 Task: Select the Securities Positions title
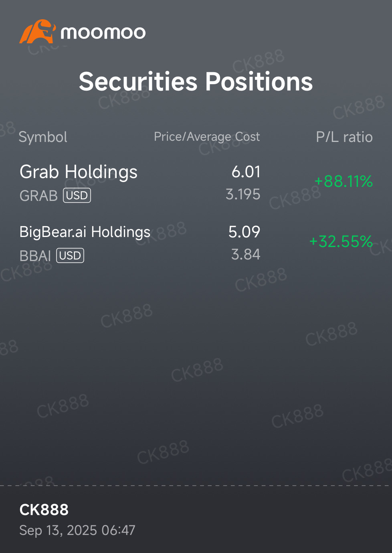click(x=196, y=81)
